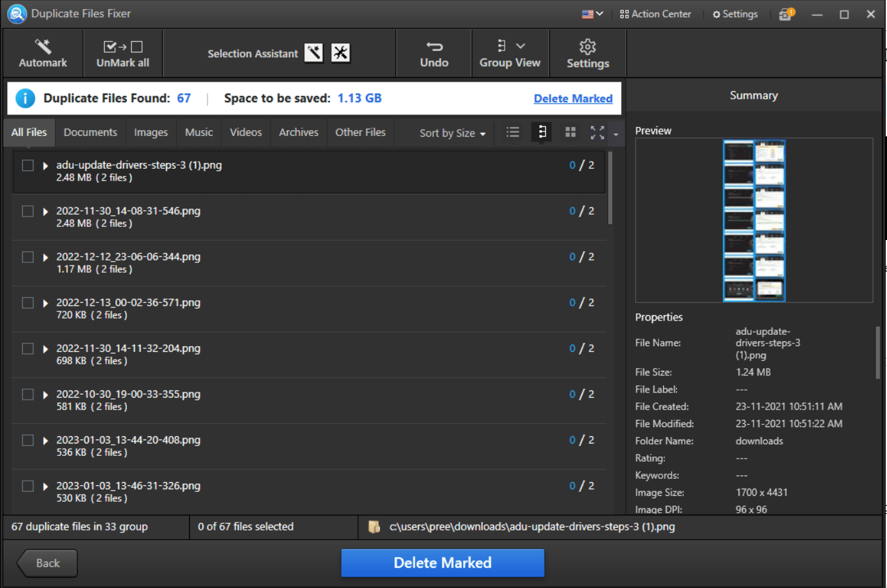
Task: Click the Delete Marked link
Action: click(573, 98)
